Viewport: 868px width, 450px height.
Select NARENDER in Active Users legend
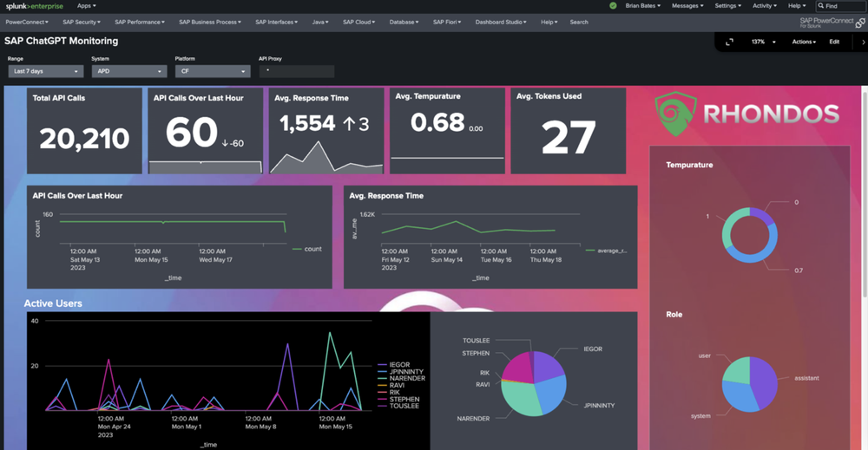[402, 379]
